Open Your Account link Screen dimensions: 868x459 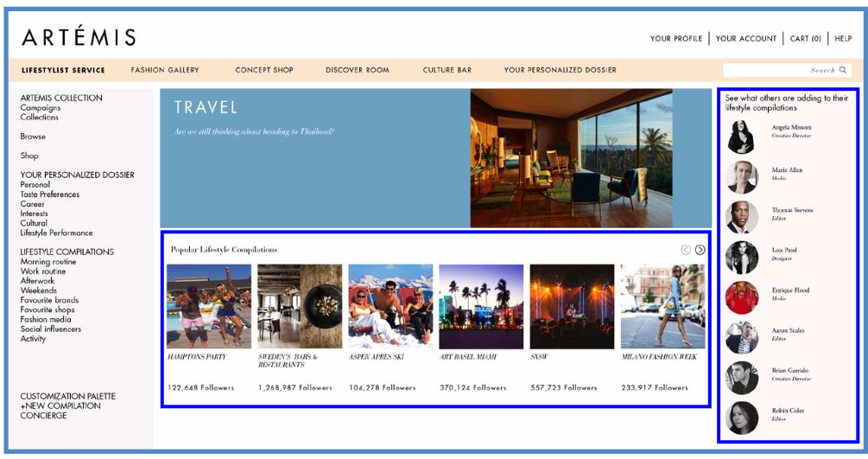tap(746, 39)
